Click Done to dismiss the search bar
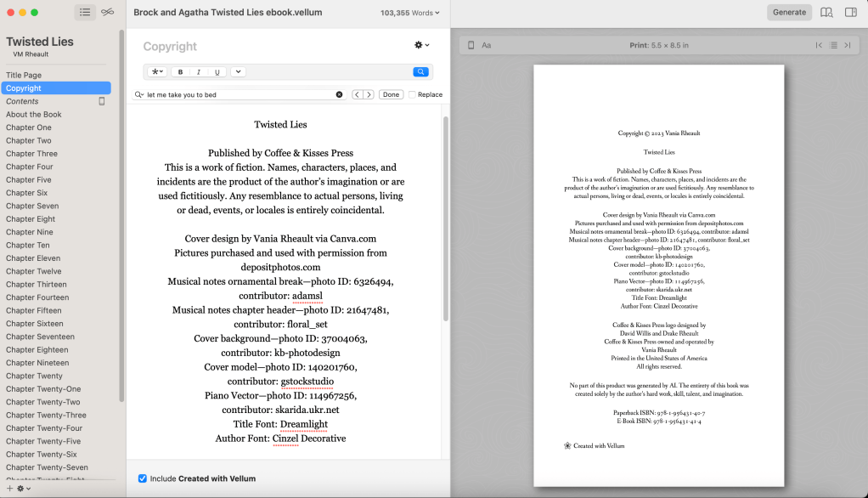Viewport: 868px width, 498px height. [x=391, y=94]
